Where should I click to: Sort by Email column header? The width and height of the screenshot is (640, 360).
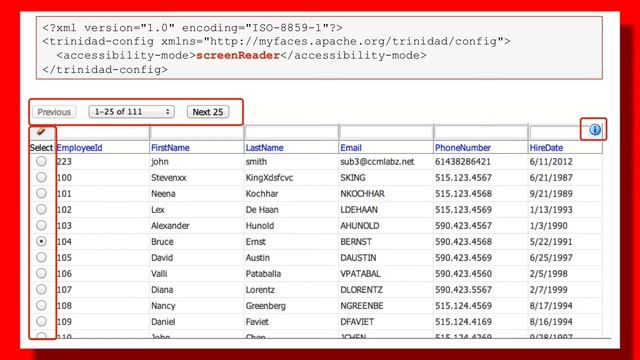(x=351, y=148)
